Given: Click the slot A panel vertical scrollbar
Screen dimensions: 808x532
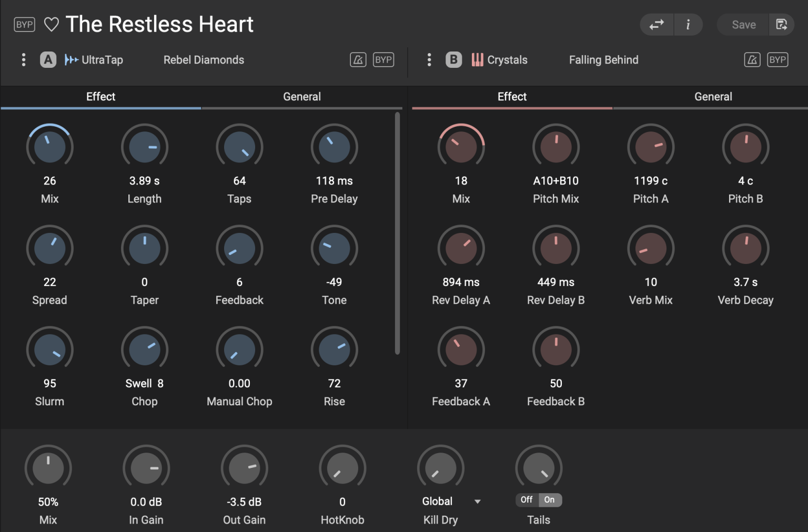Looking at the screenshot, I should coord(397,234).
